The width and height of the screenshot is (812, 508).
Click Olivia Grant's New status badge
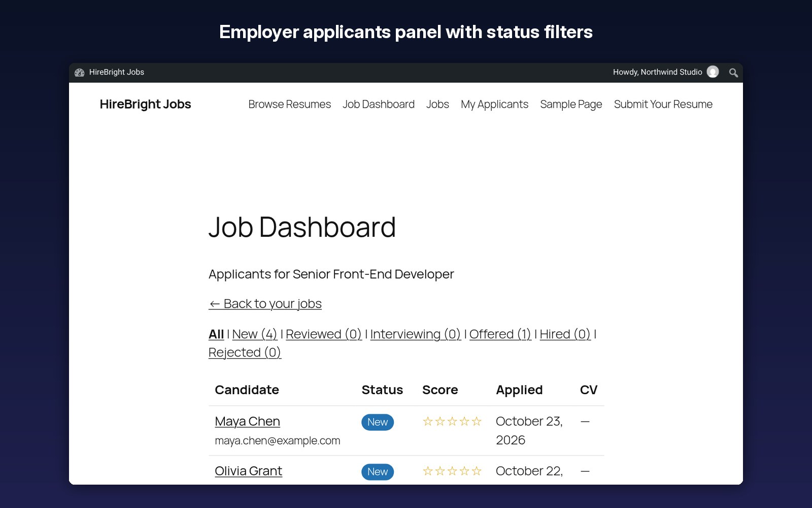click(378, 472)
